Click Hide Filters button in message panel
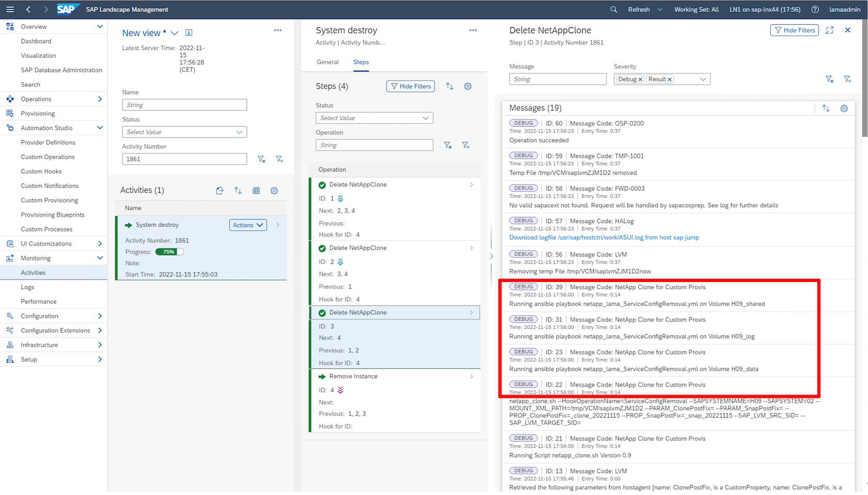The image size is (868, 495). pyautogui.click(x=794, y=30)
